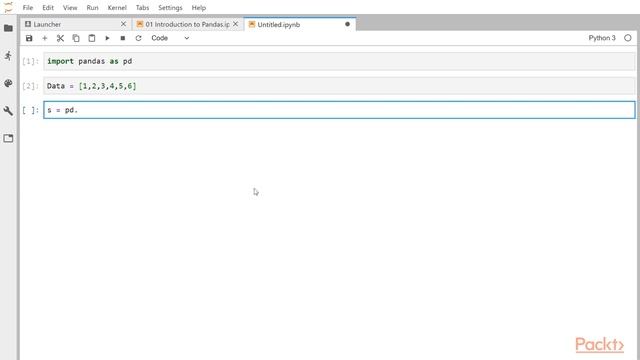This screenshot has width=640, height=360.
Task: Focus the import pandas as pd cell
Action: (339, 61)
